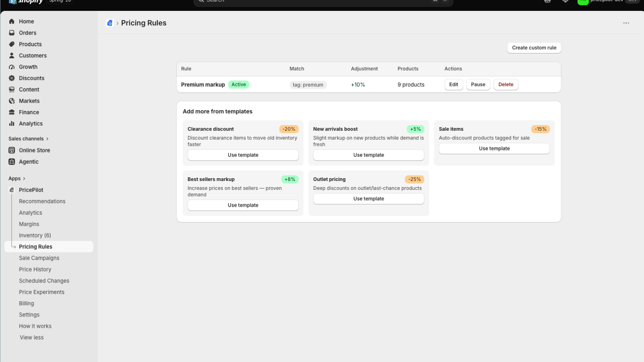
Task: Click the Discounts badge icon
Action: (x=12, y=78)
